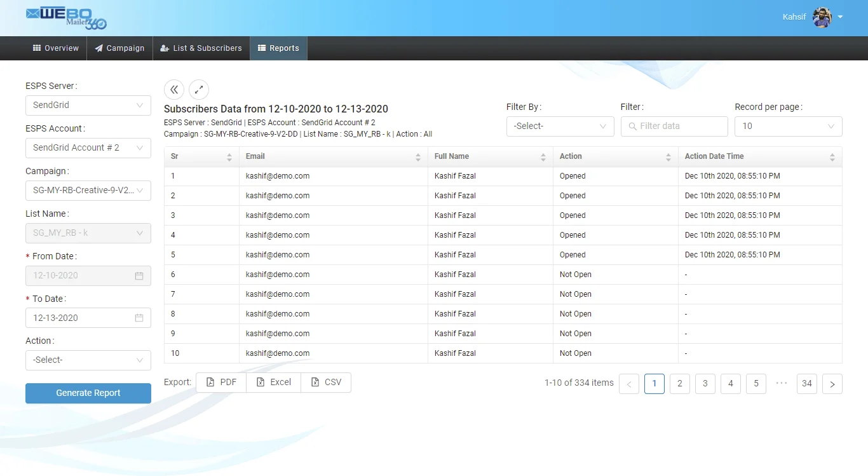Click the Action Date Time sort icon

pos(832,157)
